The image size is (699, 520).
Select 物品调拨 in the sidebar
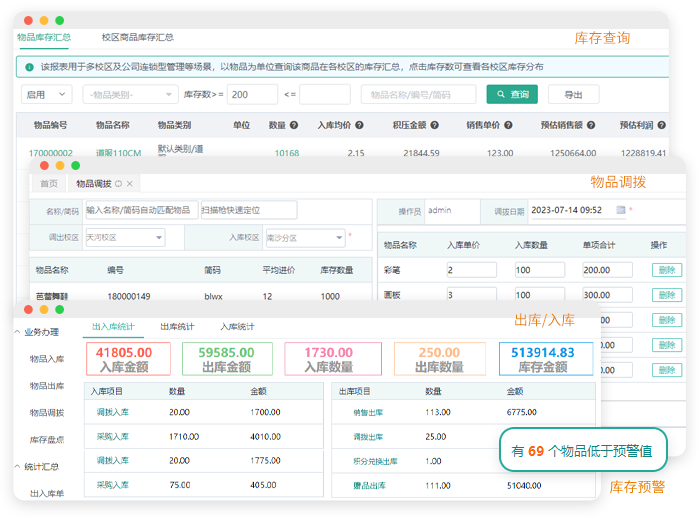click(47, 413)
